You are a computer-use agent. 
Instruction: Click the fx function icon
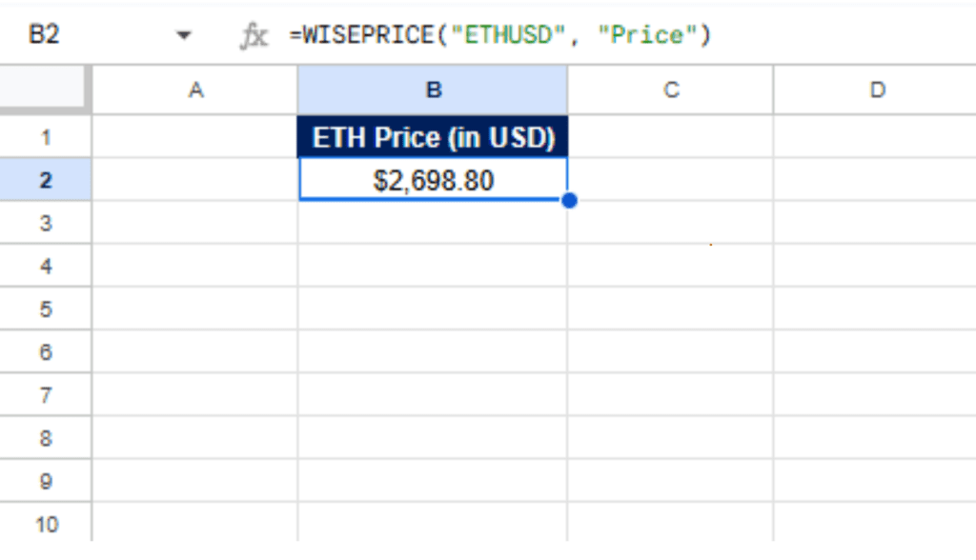254,36
